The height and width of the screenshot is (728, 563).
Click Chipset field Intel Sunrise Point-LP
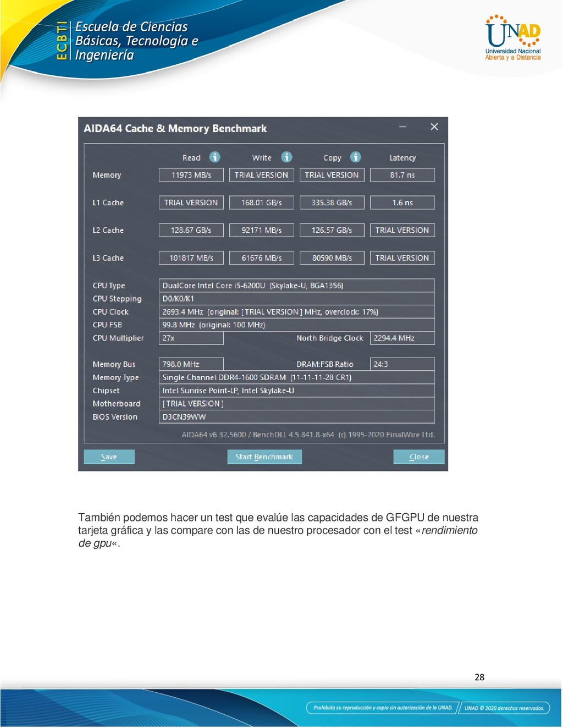click(296, 391)
